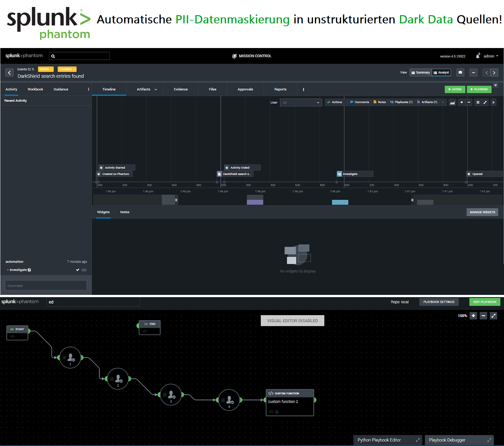The width and height of the screenshot is (504, 446).
Task: Zoom out the timeline with minus icon
Action: (x=469, y=102)
